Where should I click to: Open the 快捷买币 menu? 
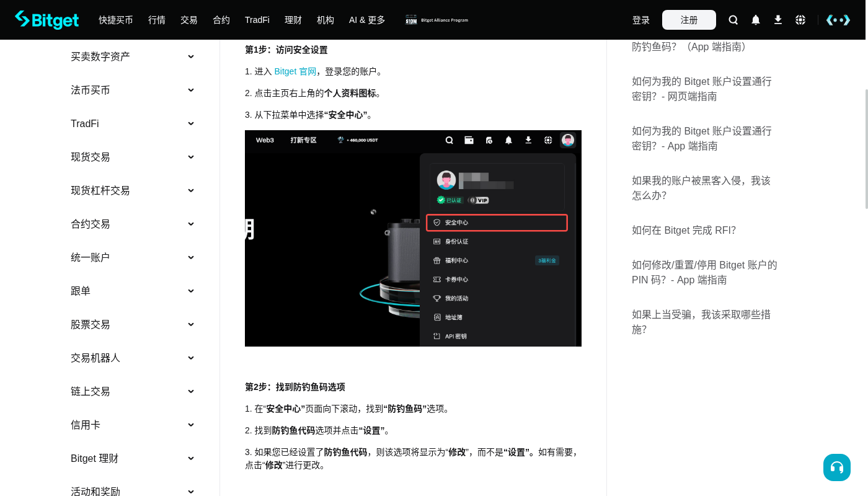tap(116, 20)
